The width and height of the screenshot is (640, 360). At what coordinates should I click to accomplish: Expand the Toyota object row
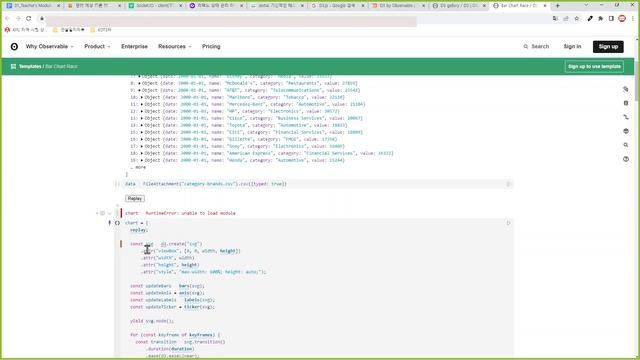(142, 125)
